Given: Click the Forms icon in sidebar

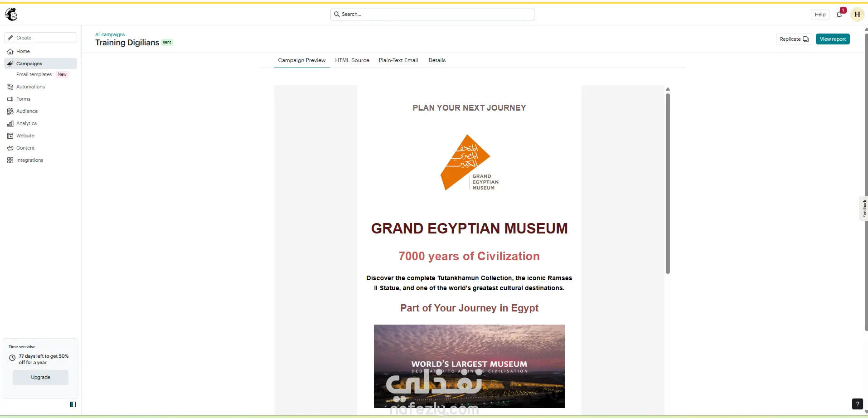Looking at the screenshot, I should (x=10, y=99).
